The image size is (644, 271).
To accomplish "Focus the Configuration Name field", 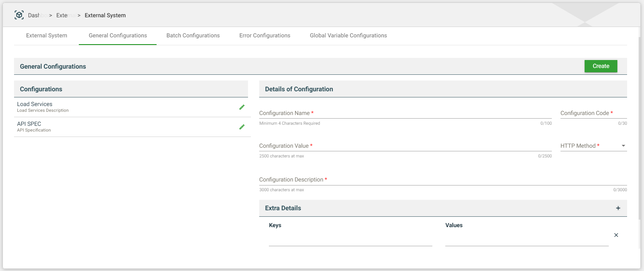I will tap(405, 113).
